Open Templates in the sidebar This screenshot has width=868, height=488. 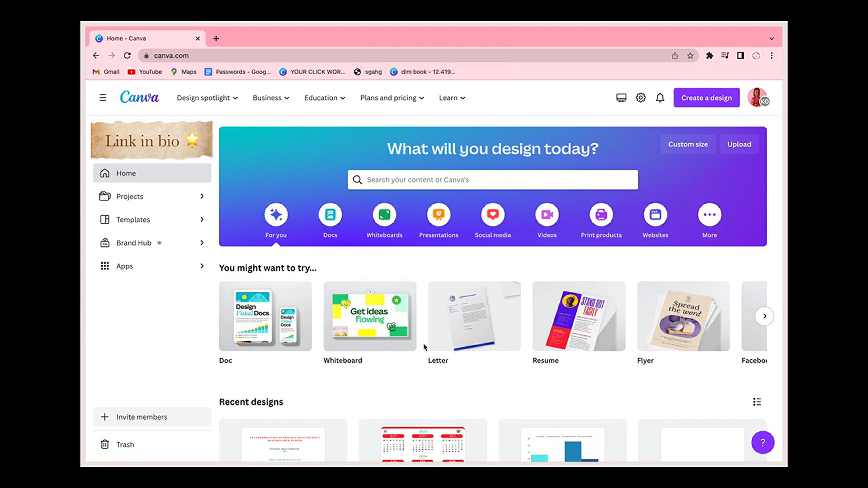[x=152, y=220]
